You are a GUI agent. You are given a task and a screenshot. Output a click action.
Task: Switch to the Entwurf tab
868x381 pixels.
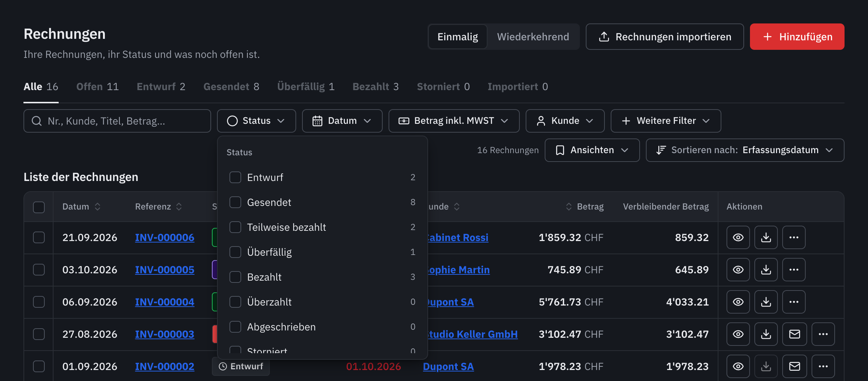(161, 87)
